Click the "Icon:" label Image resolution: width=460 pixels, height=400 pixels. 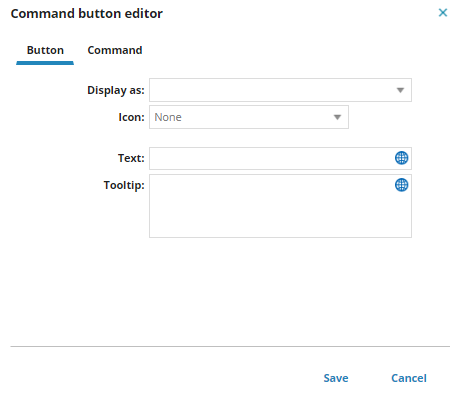tap(131, 117)
